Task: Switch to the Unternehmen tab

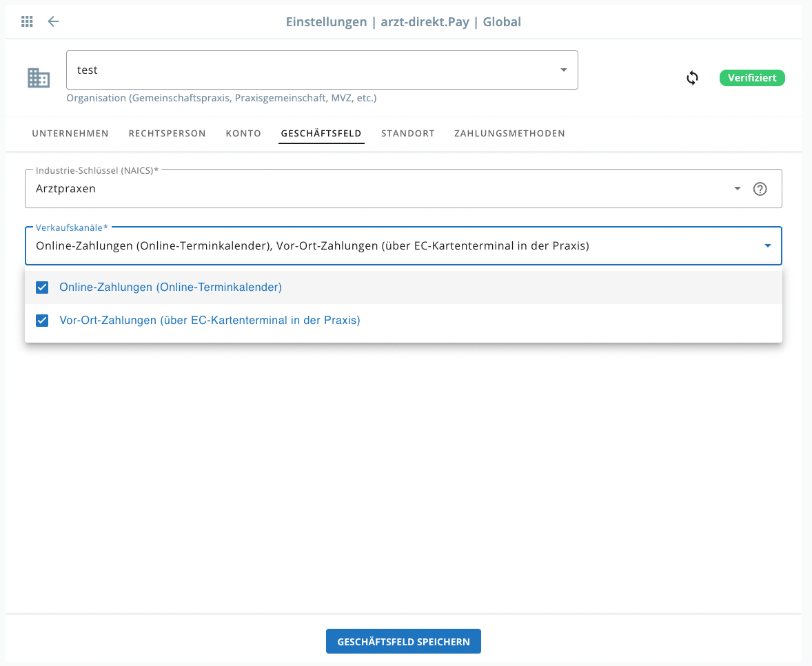Action: tap(70, 134)
